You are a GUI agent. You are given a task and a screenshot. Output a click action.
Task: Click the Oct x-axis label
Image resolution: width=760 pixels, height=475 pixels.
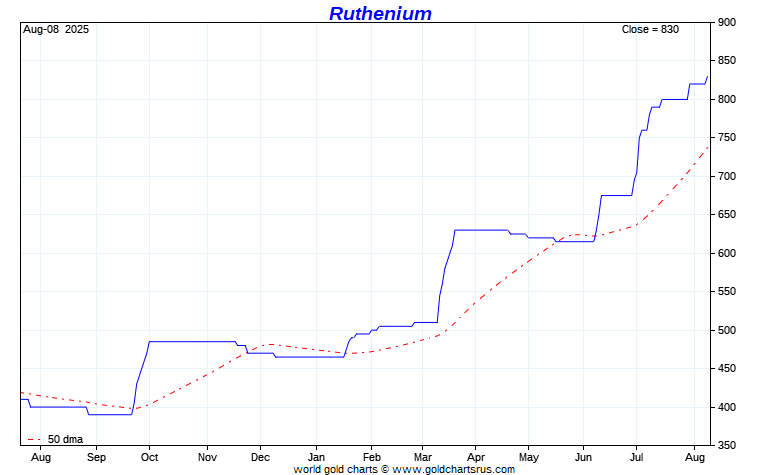149,458
